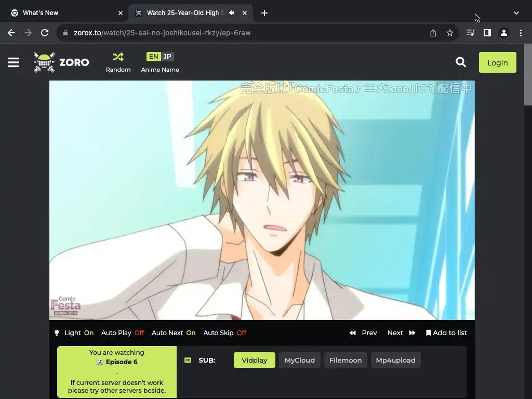Add this anime to list
Screen dimensions: 532x399
coord(446,333)
